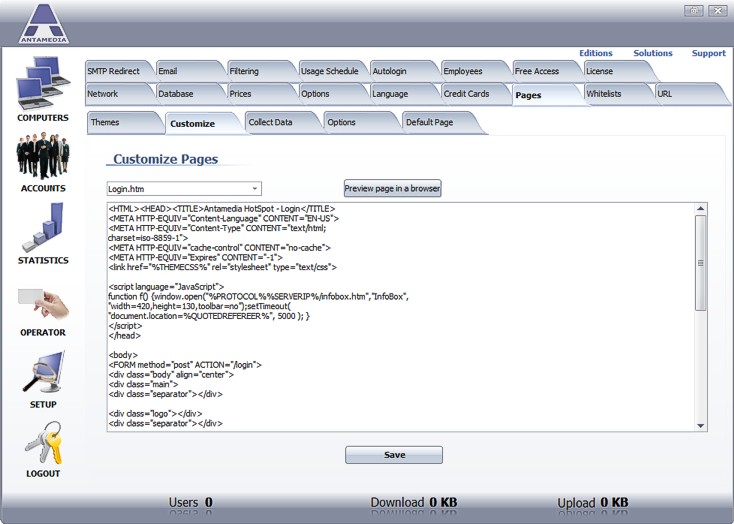Click the link href THEMECSS line
Screen dimensions: 734x524
point(222,267)
